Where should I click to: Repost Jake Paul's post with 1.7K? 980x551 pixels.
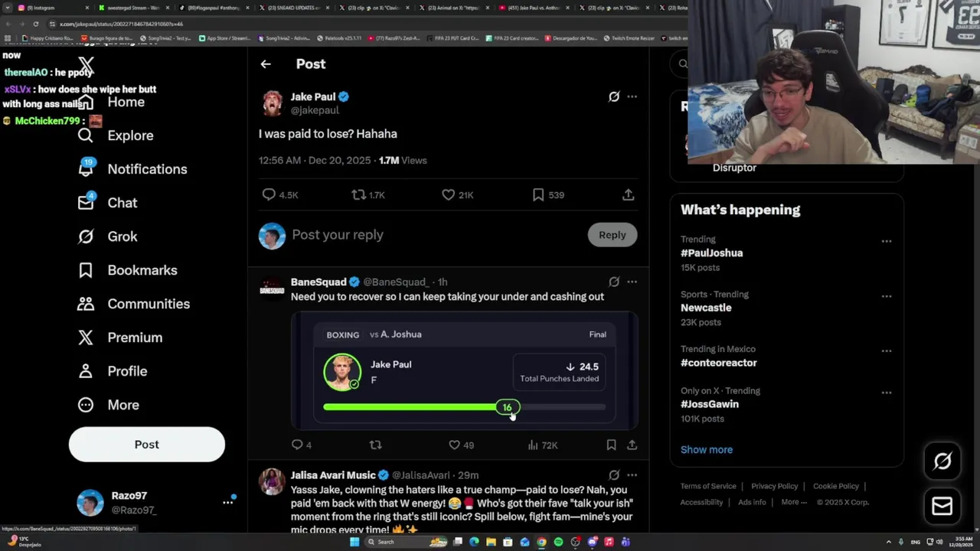[368, 194]
